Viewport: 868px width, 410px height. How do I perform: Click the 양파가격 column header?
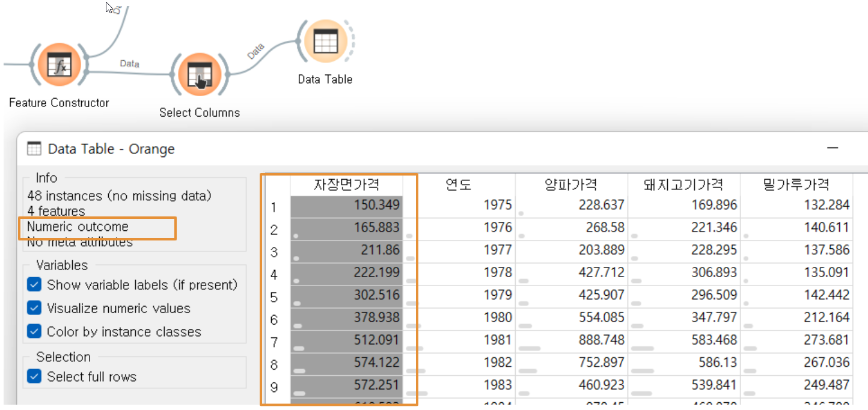(571, 185)
